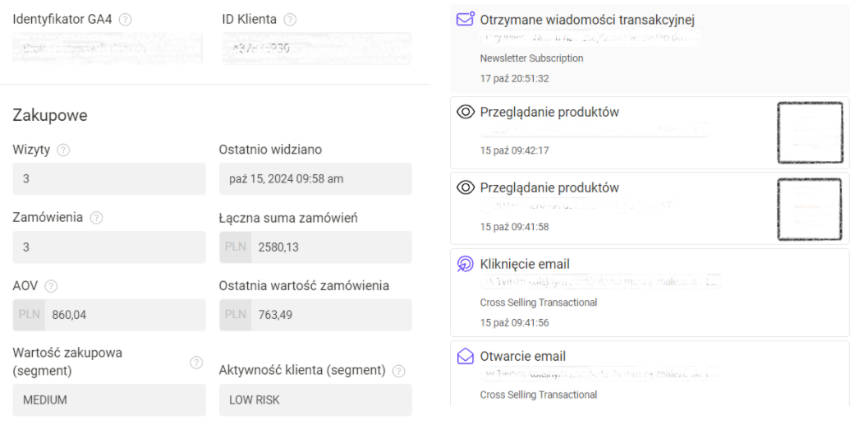Select the Otrzymane wiadomości transakcyjnej event title

pyautogui.click(x=587, y=20)
